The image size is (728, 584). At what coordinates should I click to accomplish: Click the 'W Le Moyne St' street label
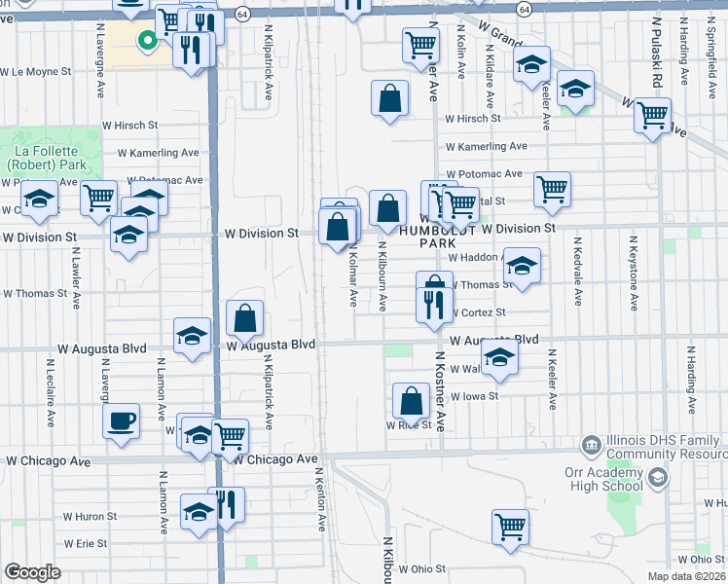[x=36, y=72]
